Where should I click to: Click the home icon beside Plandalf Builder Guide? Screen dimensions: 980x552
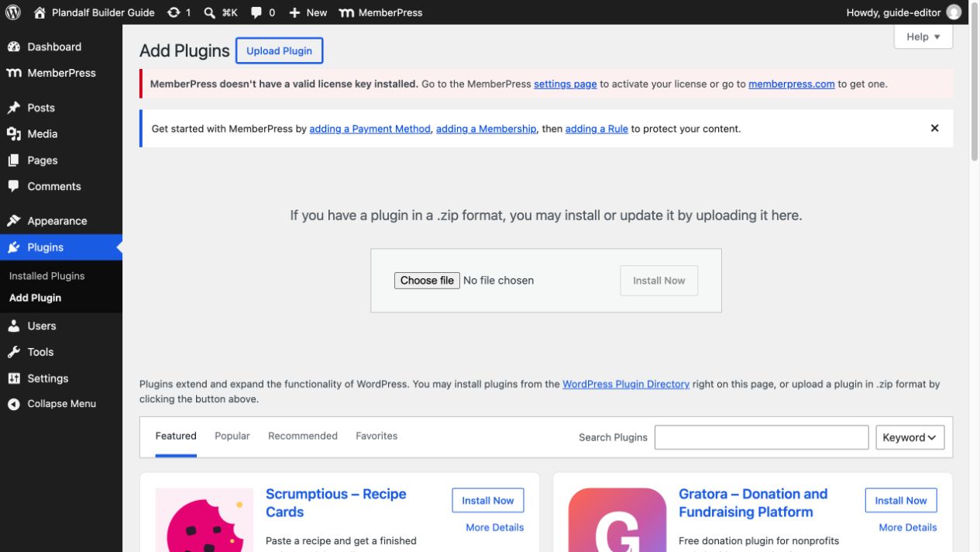click(40, 12)
